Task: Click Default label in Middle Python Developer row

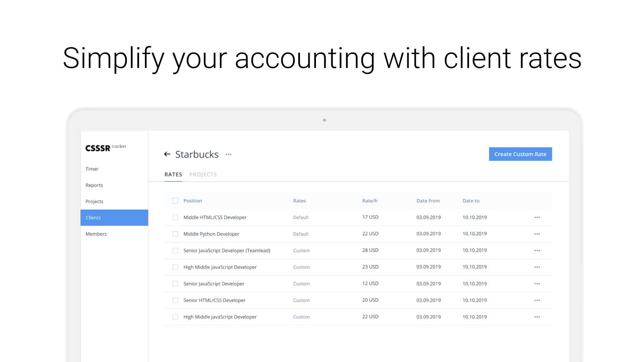Action: pos(301,234)
